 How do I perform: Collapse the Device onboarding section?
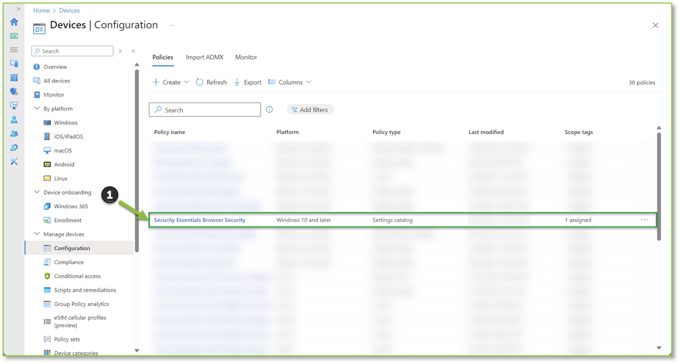pyautogui.click(x=37, y=192)
